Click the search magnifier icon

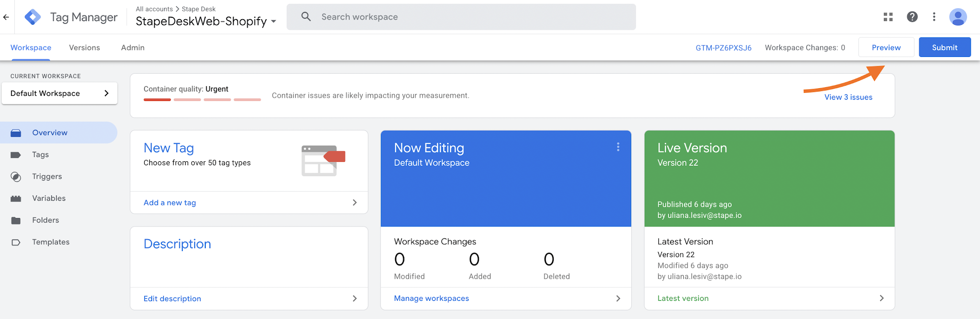(x=306, y=17)
